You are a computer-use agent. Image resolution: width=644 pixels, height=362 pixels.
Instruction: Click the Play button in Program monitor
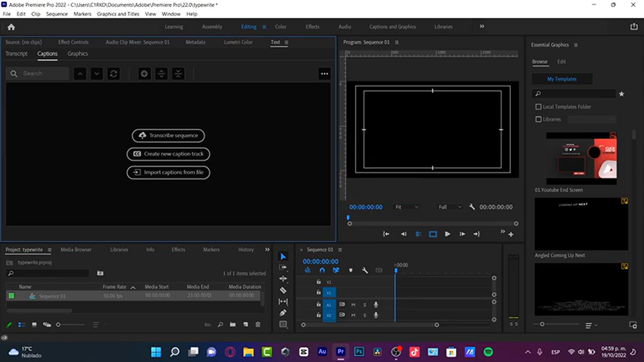pos(447,234)
